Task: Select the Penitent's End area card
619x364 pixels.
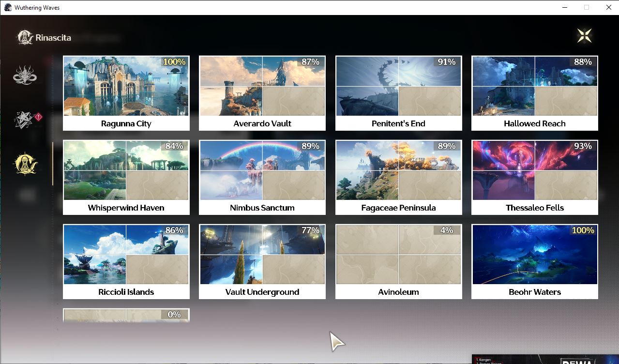Action: point(398,93)
